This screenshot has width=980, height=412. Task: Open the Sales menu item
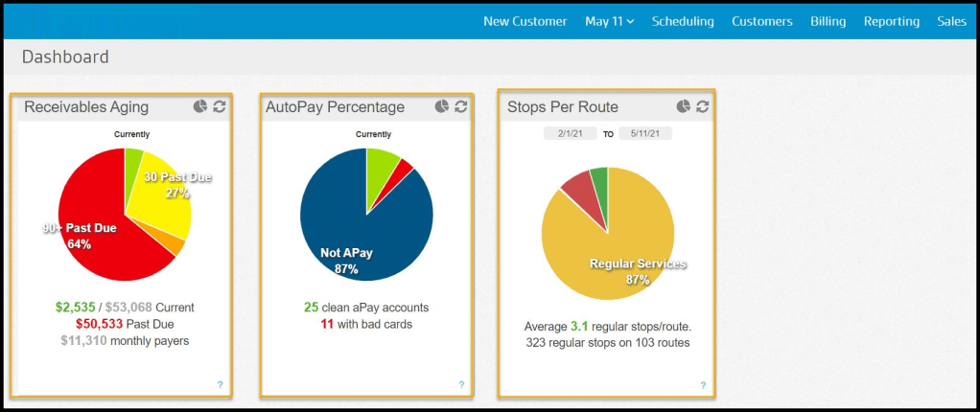[x=951, y=21]
